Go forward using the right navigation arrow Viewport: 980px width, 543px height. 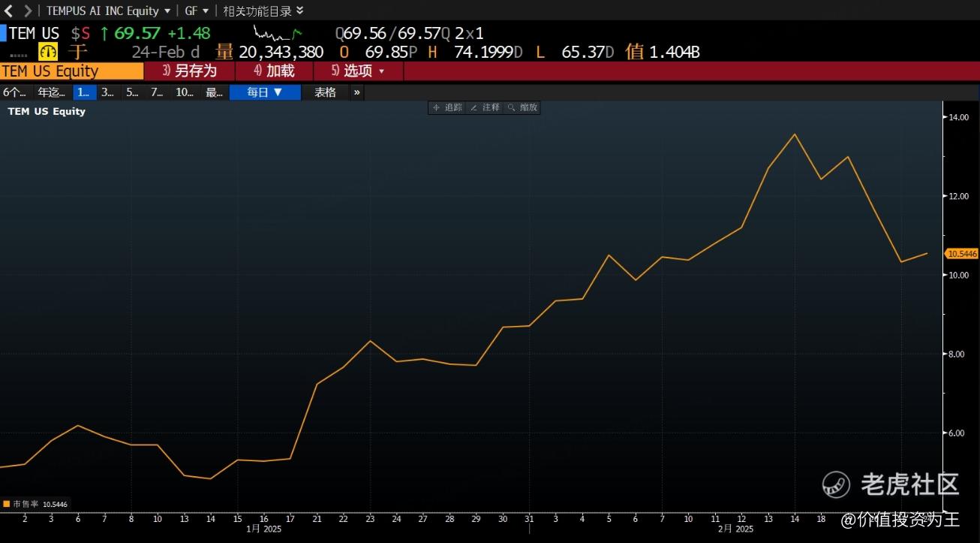(x=28, y=11)
